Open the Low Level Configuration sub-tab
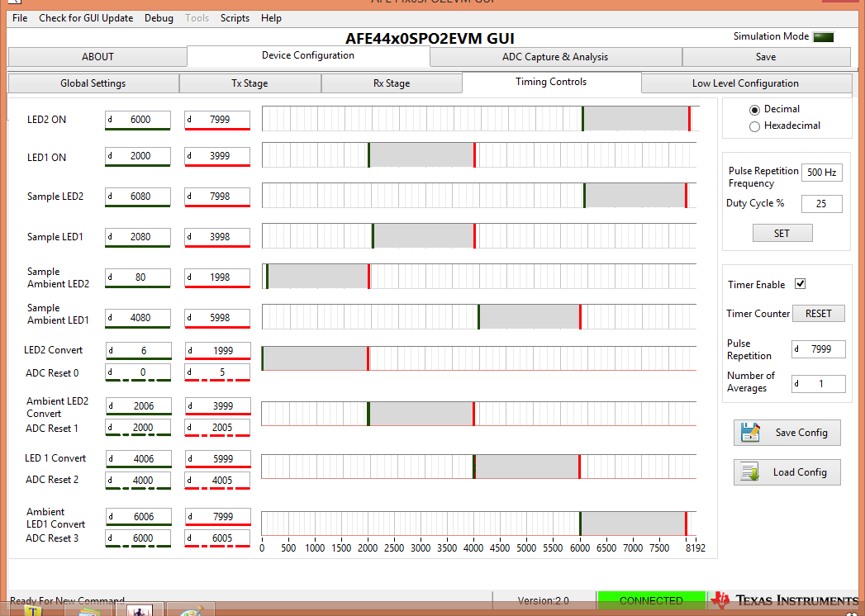 [x=746, y=83]
